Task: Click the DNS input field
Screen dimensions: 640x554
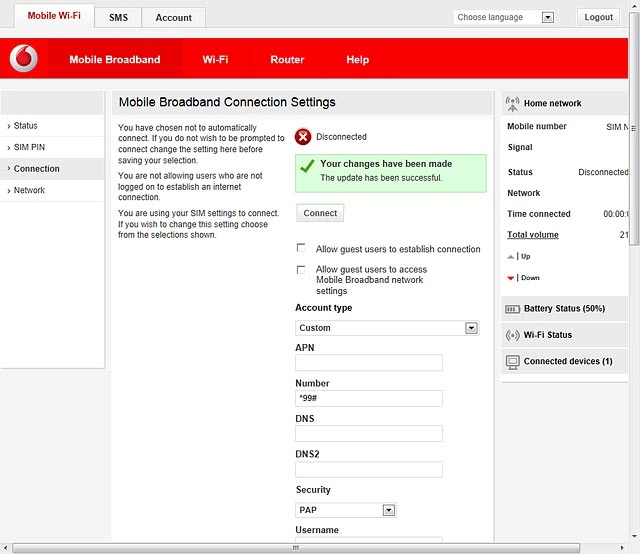Action: click(369, 434)
